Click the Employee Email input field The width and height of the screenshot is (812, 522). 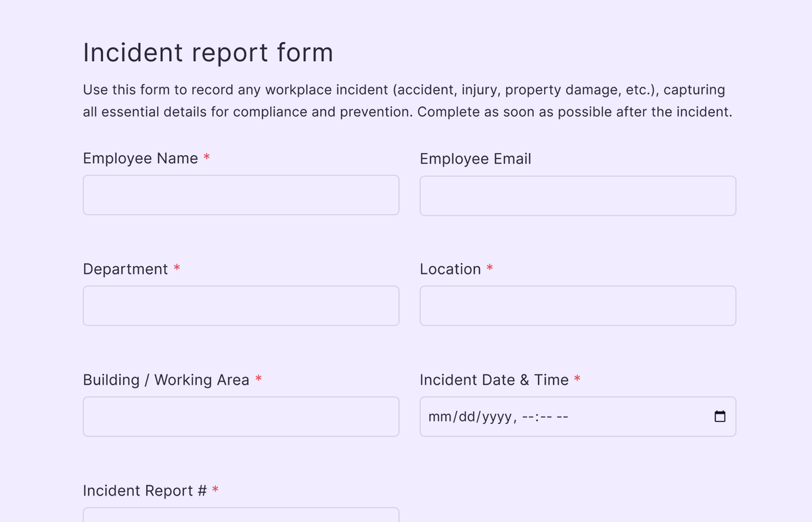point(577,196)
